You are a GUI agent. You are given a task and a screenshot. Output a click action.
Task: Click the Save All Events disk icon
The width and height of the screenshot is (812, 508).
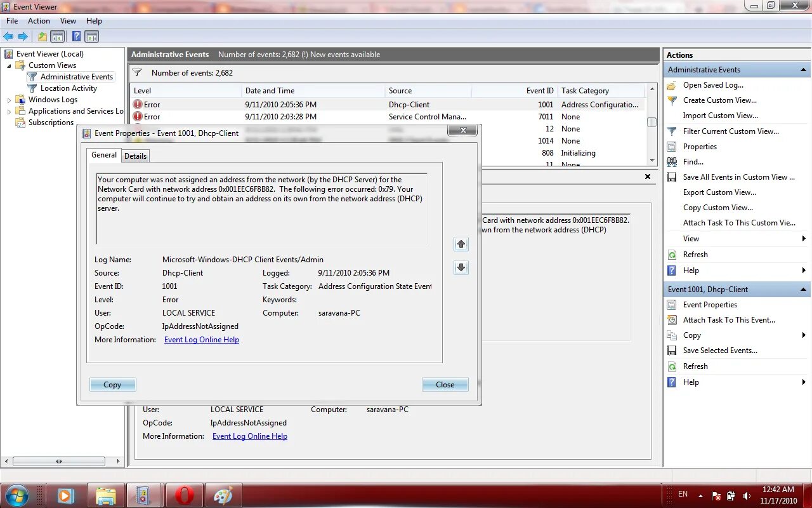[672, 177]
